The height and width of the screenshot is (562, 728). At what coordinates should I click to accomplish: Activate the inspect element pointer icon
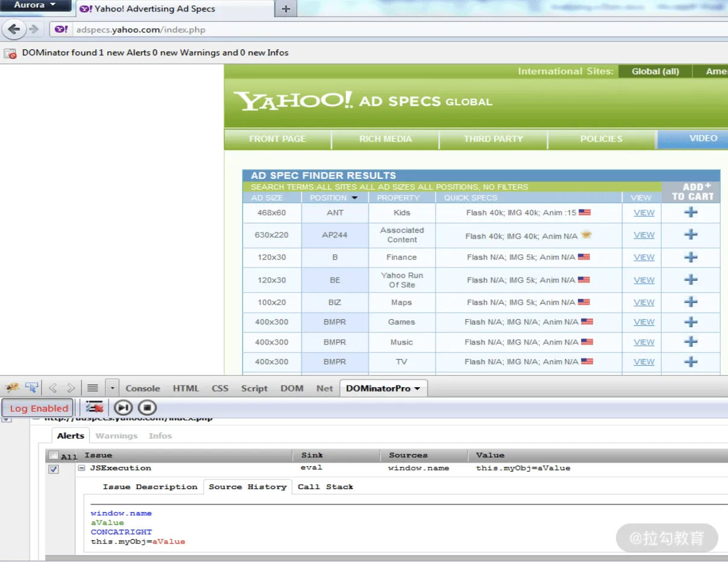(31, 388)
